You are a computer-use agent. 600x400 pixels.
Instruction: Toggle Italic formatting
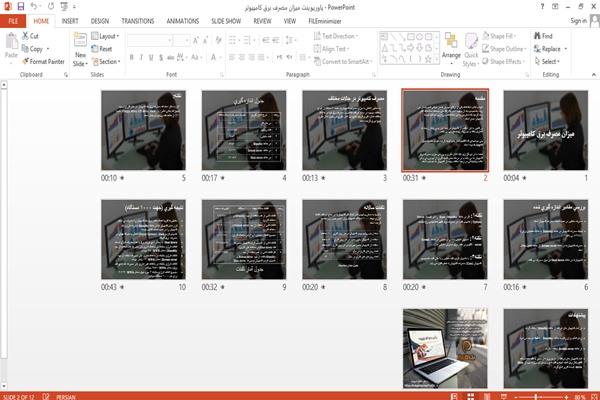141,57
